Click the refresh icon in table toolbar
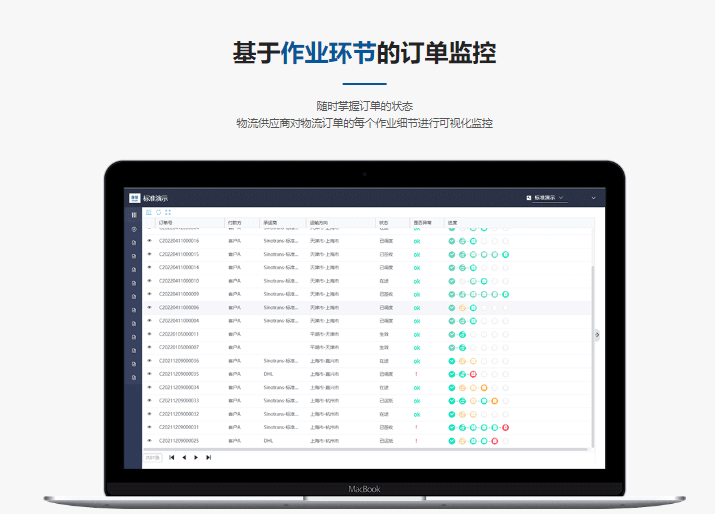 coord(158,212)
